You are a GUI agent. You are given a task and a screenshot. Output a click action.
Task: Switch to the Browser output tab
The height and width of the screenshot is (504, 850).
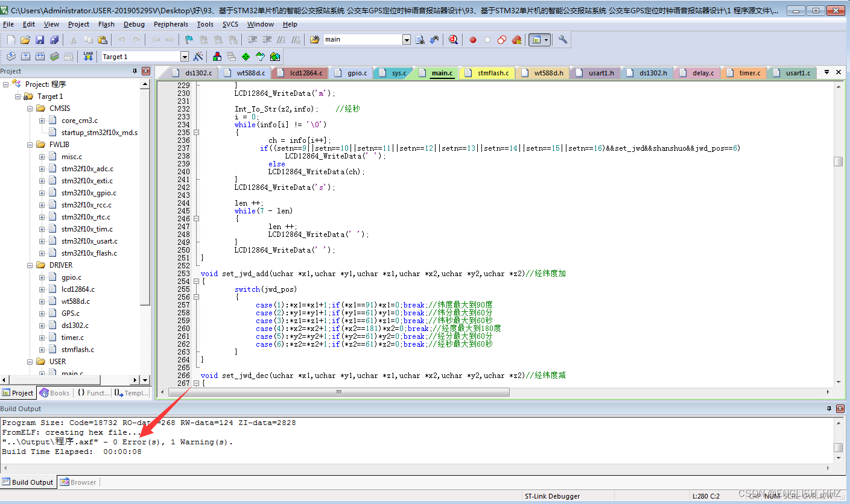click(78, 482)
